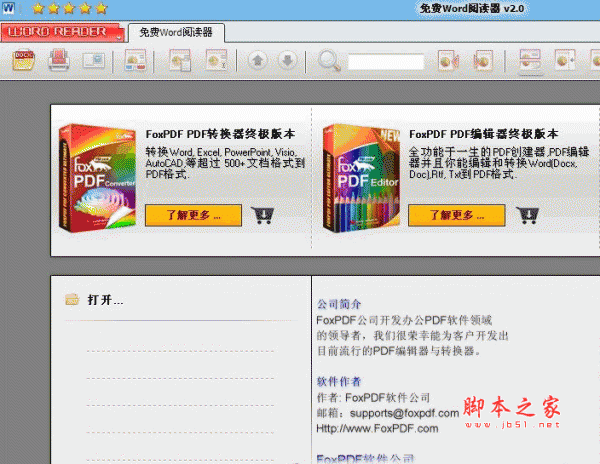Click cart icon beside PDF编辑器 button

[x=527, y=215]
